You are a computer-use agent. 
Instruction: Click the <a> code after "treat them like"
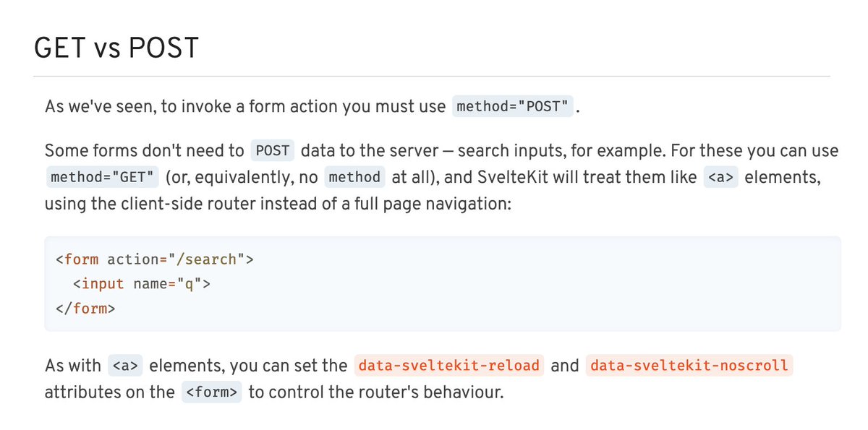click(x=720, y=177)
